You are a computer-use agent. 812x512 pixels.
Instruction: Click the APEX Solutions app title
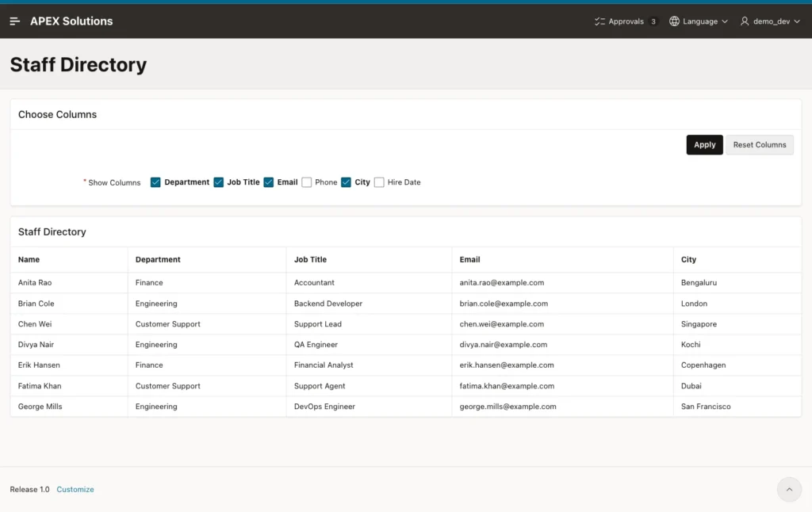click(71, 21)
